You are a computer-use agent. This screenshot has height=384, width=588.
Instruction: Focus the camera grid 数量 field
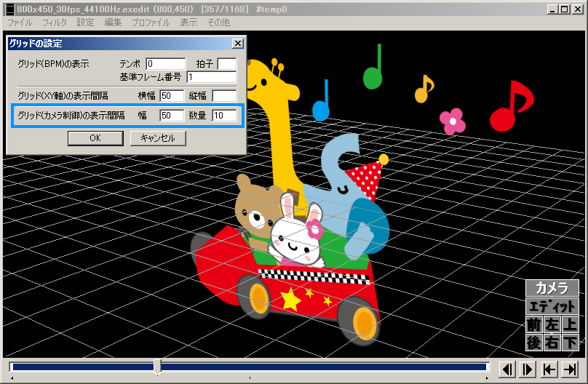coord(224,116)
